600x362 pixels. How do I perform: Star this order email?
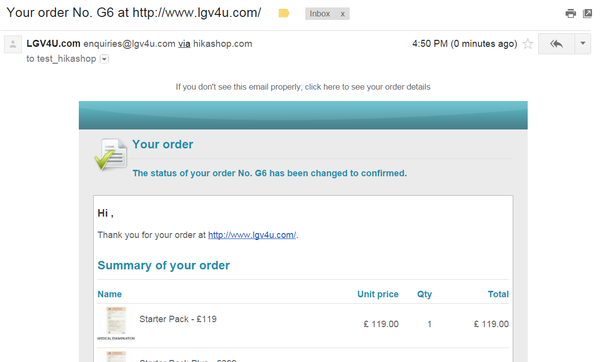[x=528, y=44]
